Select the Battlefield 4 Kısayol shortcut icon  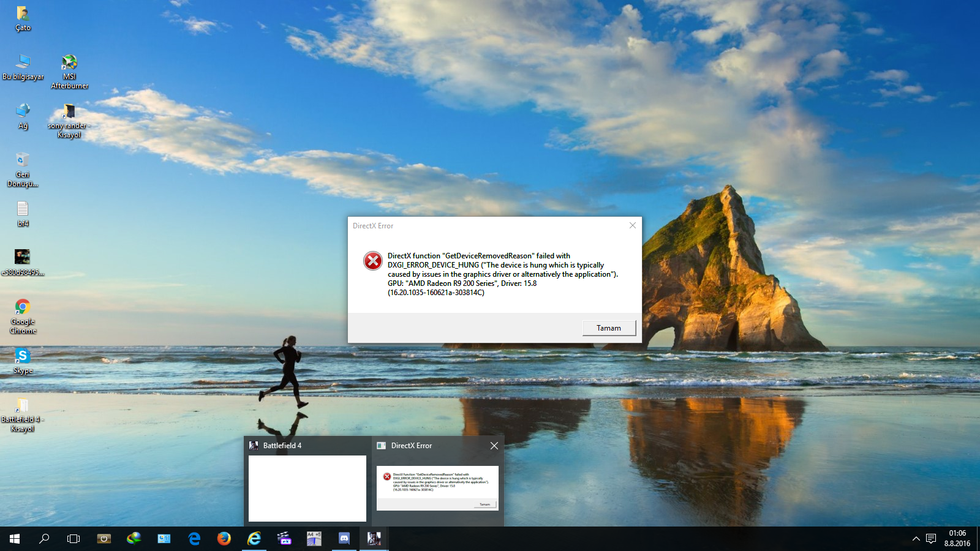click(x=23, y=414)
